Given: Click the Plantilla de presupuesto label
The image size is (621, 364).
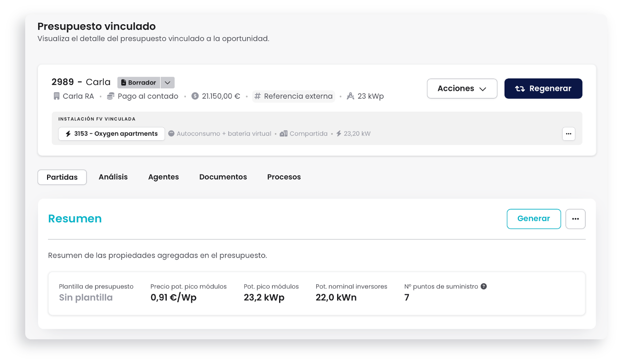Looking at the screenshot, I should [96, 287].
